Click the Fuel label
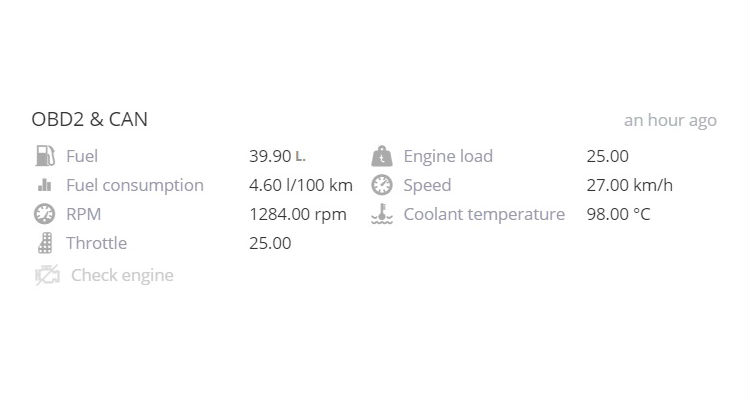The width and height of the screenshot is (750, 400). [x=82, y=156]
